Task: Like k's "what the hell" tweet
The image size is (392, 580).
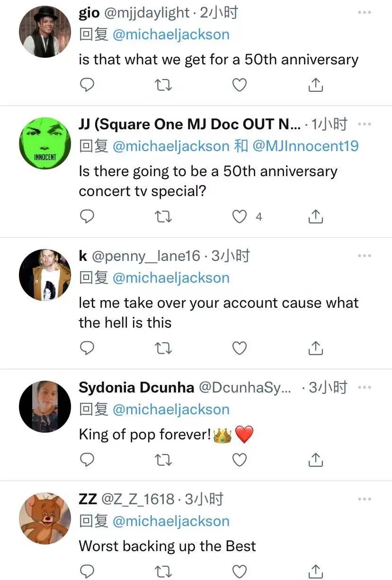Action: [x=240, y=348]
